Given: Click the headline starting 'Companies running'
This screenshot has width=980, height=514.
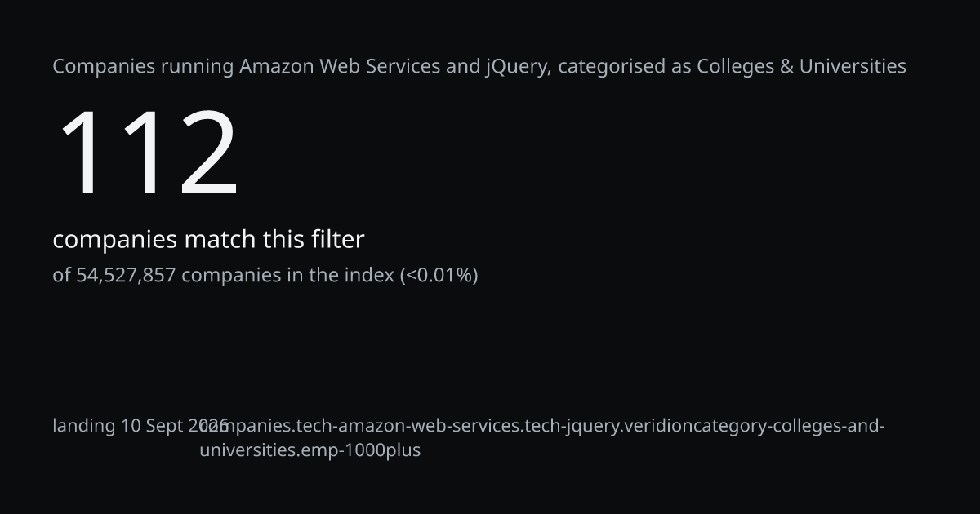Looking at the screenshot, I should pyautogui.click(x=479, y=67).
